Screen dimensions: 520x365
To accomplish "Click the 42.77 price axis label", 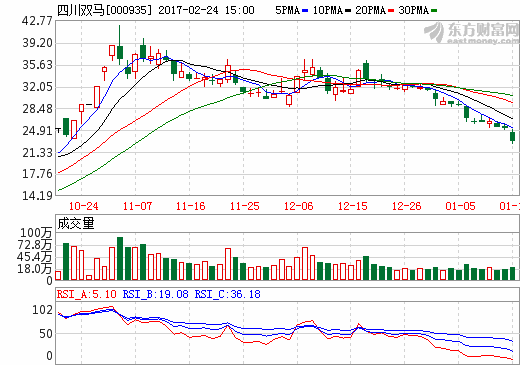I will [37, 21].
